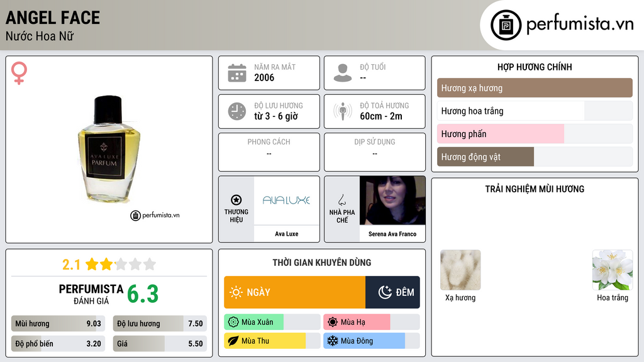Click the HỢP HƯƠNG CHÍNH heading
Viewport: 644px width, 362px height.
535,67
